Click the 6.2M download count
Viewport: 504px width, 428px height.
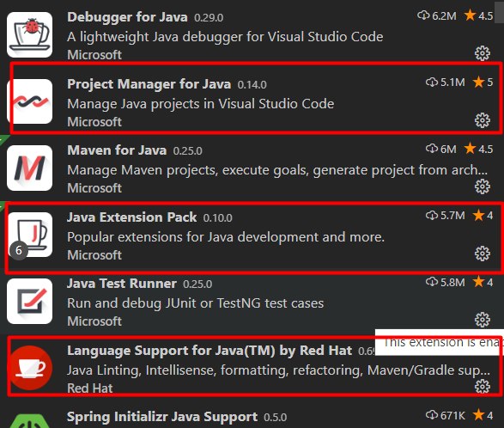click(444, 15)
